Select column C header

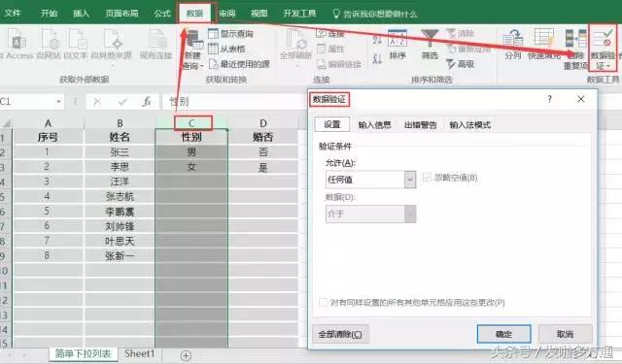coord(191,123)
